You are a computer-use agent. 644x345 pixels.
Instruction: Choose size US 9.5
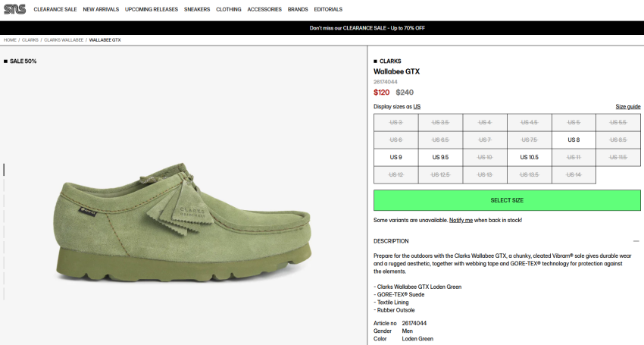pos(440,157)
